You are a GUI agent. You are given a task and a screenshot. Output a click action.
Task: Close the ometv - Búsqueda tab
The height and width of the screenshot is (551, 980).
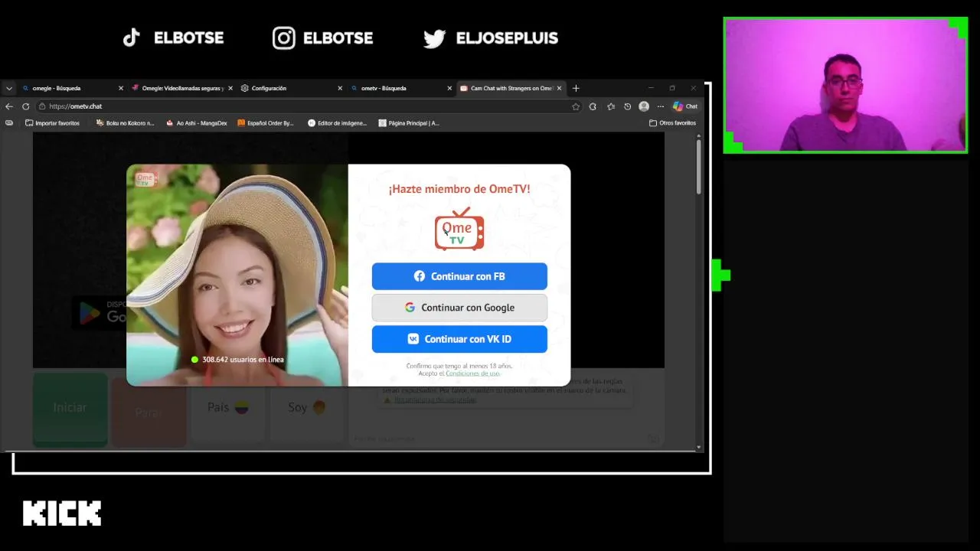[x=449, y=88]
